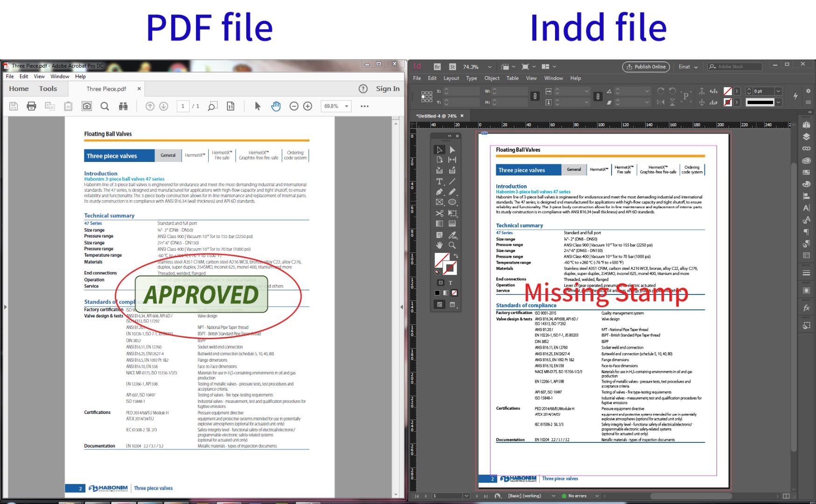
Task: Open Adobe Stock via the St icon
Action: tap(452, 67)
